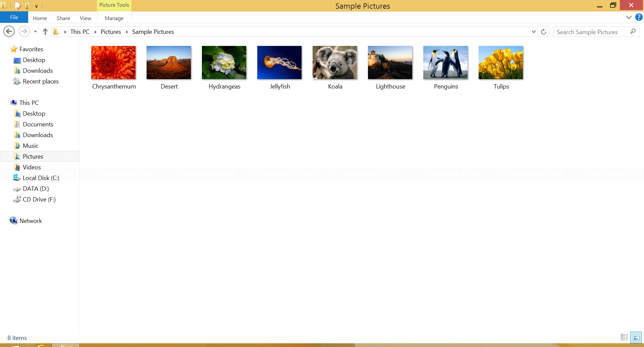Click the Properties quick access icon

(x=18, y=6)
